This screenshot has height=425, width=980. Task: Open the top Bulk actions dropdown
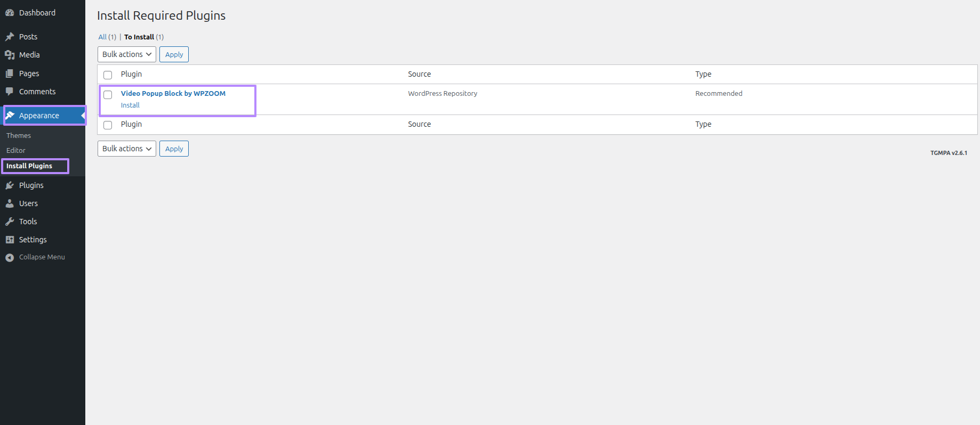click(x=127, y=54)
